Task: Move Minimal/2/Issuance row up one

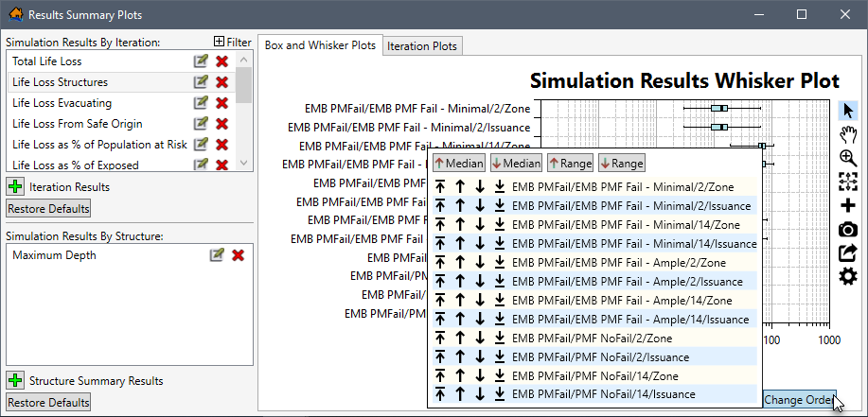Action: point(460,206)
